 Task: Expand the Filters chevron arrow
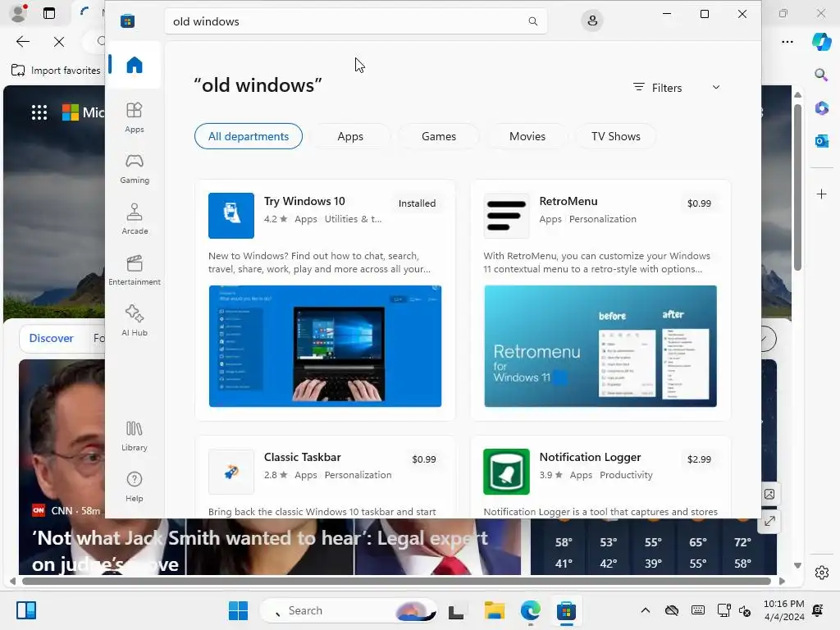[x=715, y=87]
